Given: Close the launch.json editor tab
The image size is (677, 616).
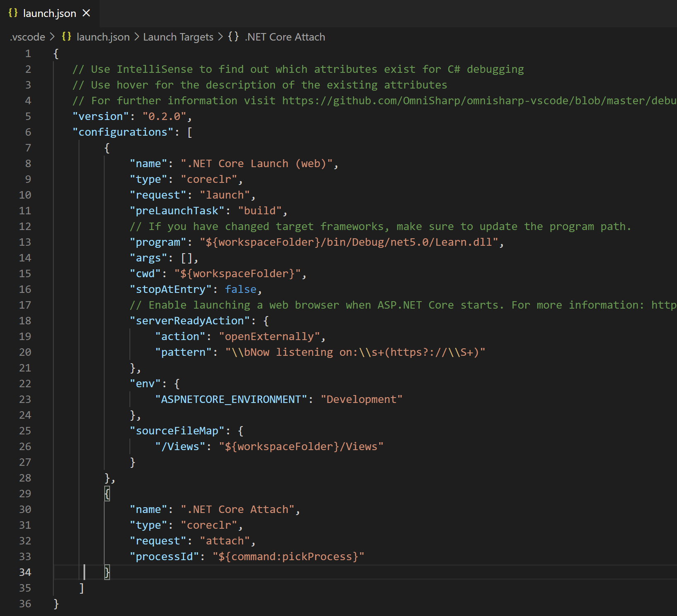Looking at the screenshot, I should [86, 13].
